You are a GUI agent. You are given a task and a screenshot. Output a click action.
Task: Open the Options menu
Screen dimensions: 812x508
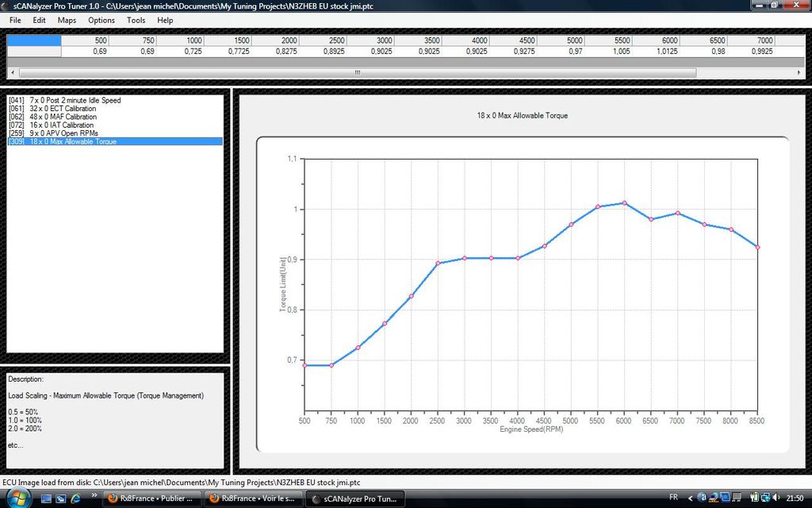tap(101, 20)
